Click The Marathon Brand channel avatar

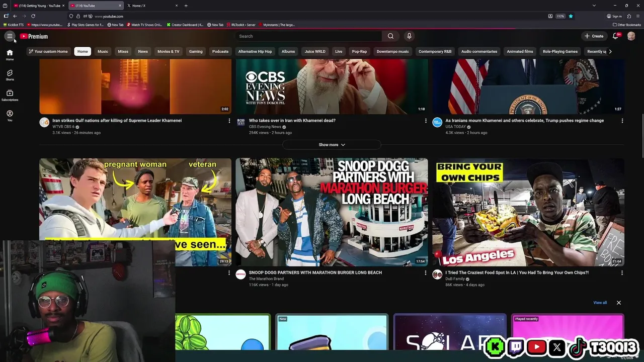coord(240,274)
